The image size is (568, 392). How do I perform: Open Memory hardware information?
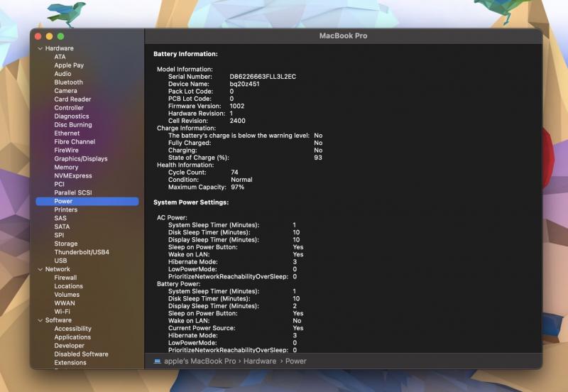[x=66, y=167]
